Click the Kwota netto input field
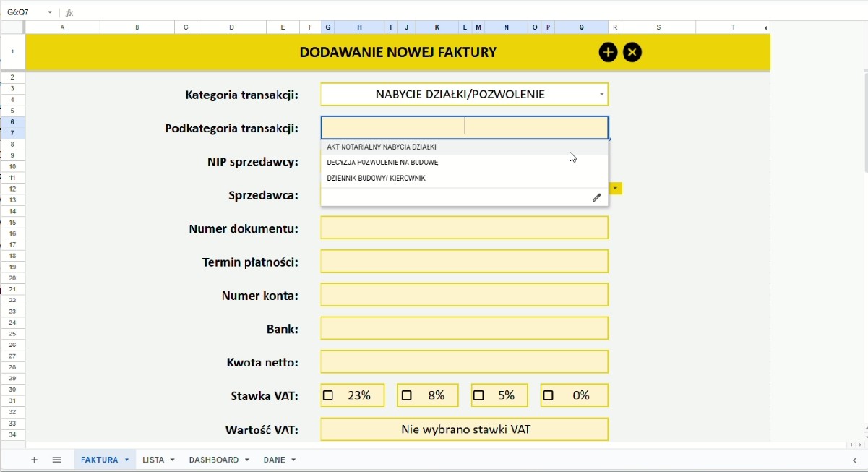This screenshot has width=868, height=472. [x=465, y=361]
